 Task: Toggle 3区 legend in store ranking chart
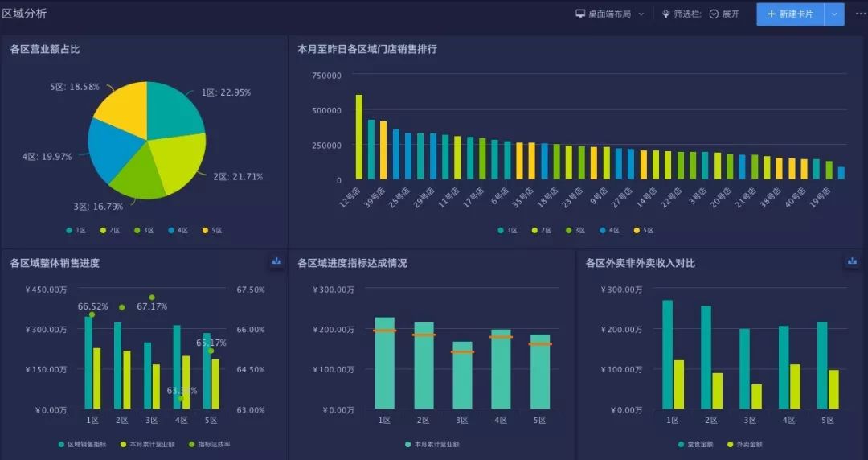pos(575,230)
